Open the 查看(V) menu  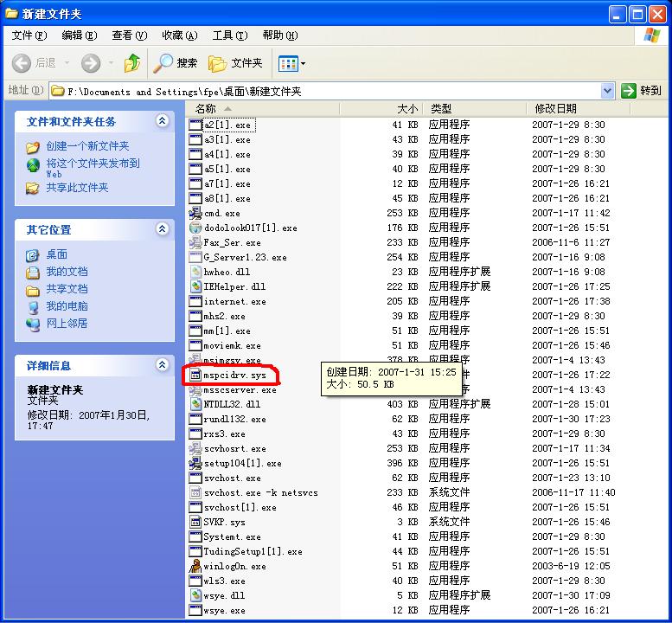[x=130, y=35]
